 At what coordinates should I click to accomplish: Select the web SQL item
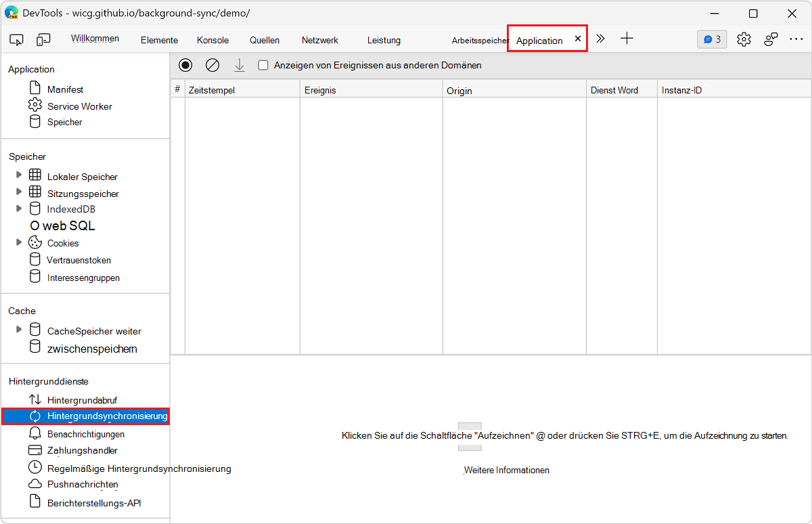pyautogui.click(x=63, y=225)
